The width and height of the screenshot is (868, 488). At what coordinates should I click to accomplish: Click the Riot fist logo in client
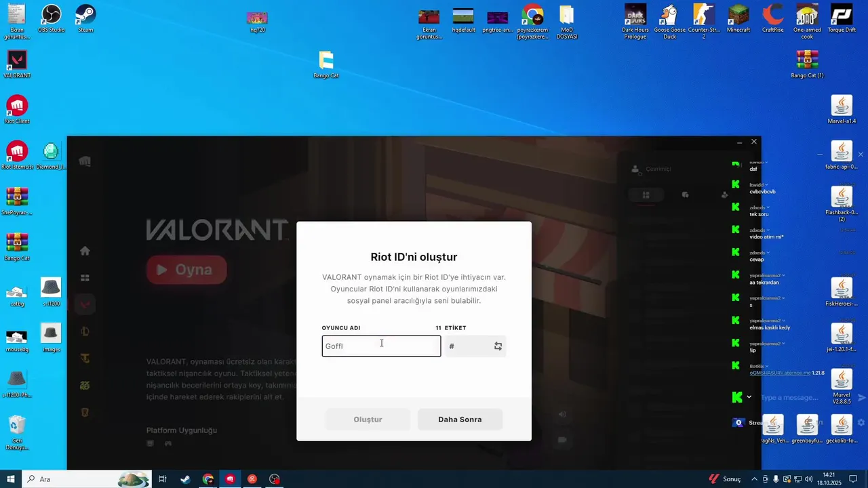click(85, 161)
